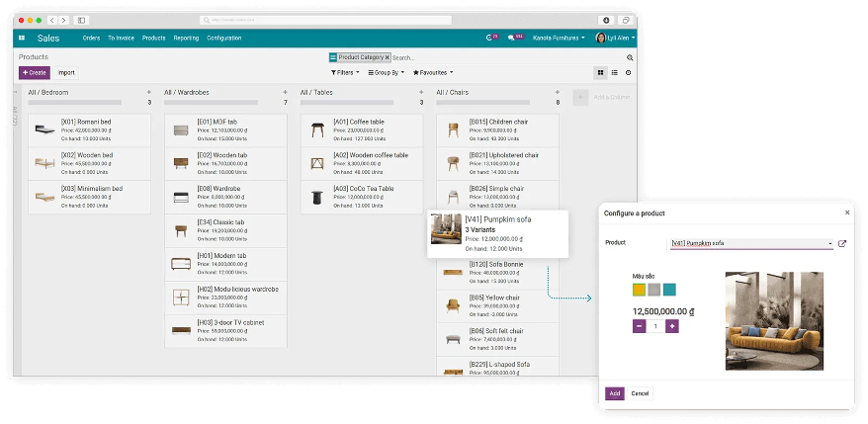The height and width of the screenshot is (424, 868).
Task: Open the 3-door TV cabinet card
Action: coord(225,331)
